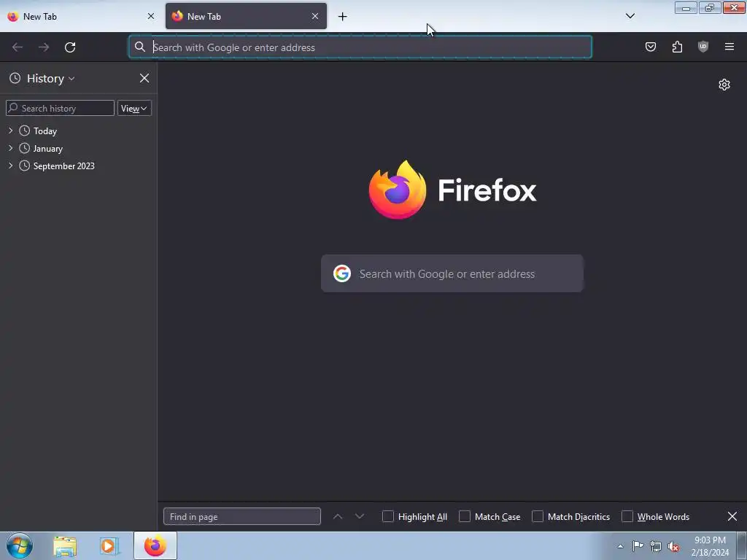Viewport: 747px width, 560px height.
Task: Expand the September 2023 history folder
Action: 10,166
